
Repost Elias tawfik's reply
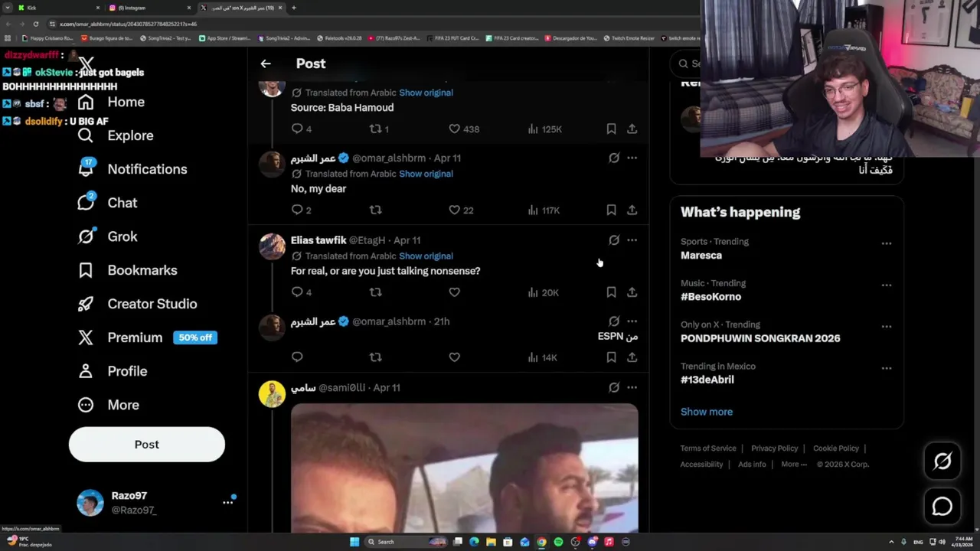tap(375, 292)
